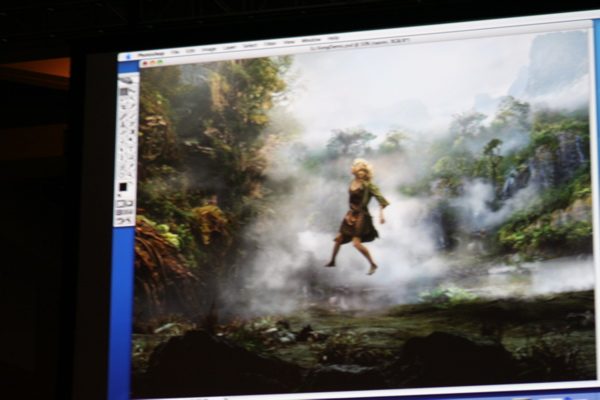Open the Image menu

coord(209,49)
